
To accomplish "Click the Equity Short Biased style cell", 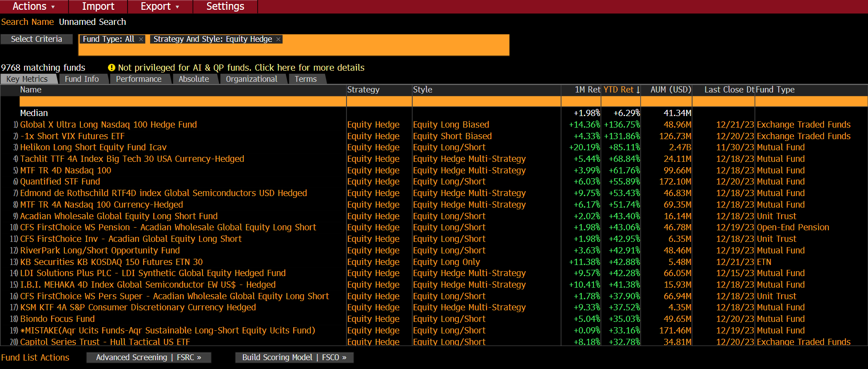I will point(452,136).
